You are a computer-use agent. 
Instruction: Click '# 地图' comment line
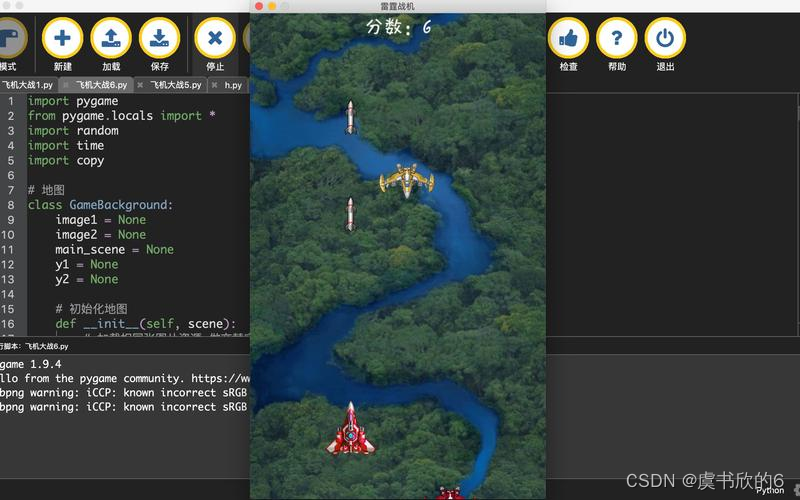(46, 190)
